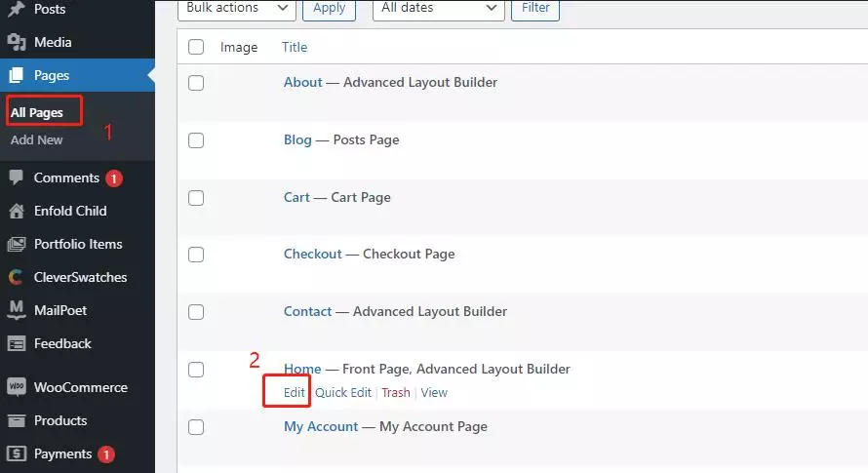The width and height of the screenshot is (868, 473).
Task: Click Trash under the Home page
Action: [396, 393]
